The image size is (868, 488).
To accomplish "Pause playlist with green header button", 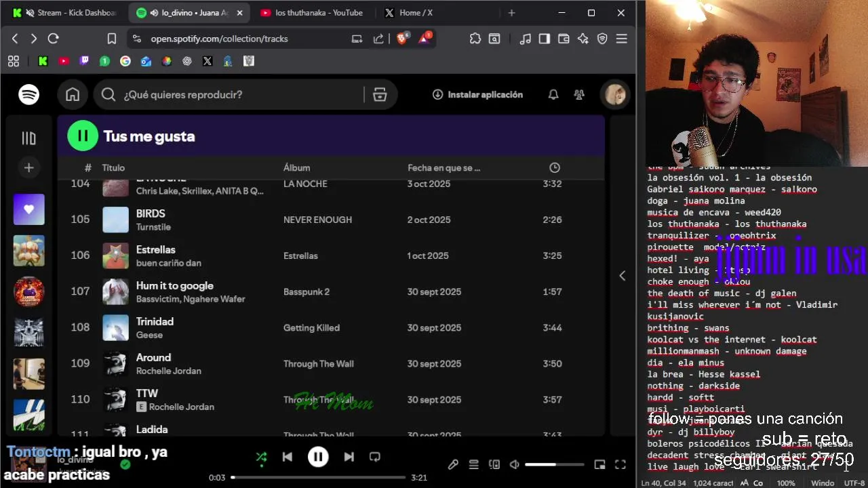I will click(x=83, y=136).
